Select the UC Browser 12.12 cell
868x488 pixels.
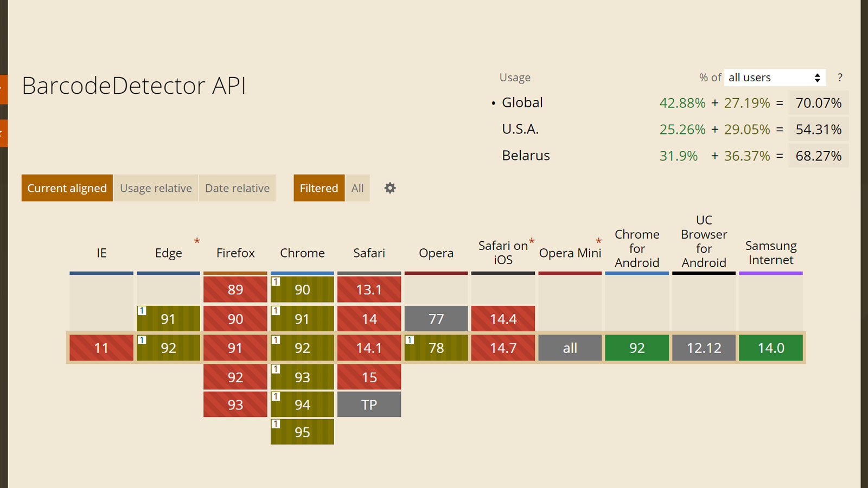coord(704,348)
